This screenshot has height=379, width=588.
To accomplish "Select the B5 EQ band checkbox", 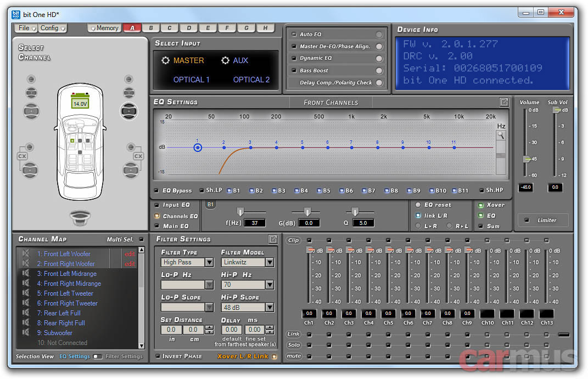I will click(319, 191).
